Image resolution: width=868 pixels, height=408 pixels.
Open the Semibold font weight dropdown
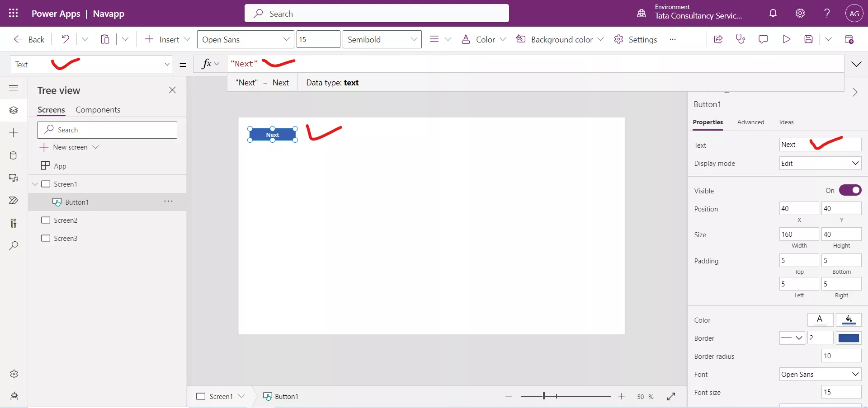[382, 39]
